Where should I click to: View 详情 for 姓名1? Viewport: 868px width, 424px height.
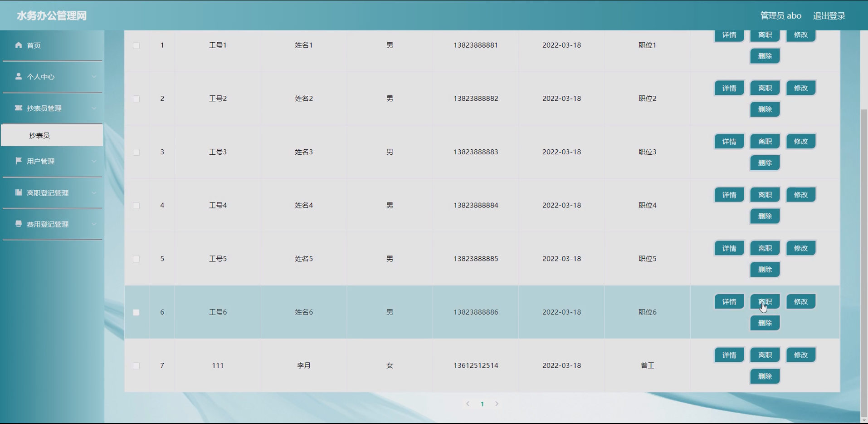point(729,35)
